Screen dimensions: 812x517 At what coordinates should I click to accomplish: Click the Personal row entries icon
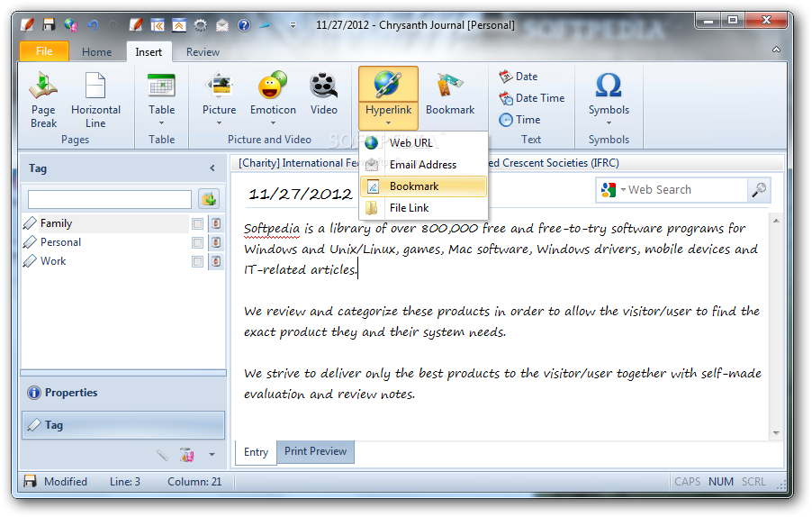point(216,242)
